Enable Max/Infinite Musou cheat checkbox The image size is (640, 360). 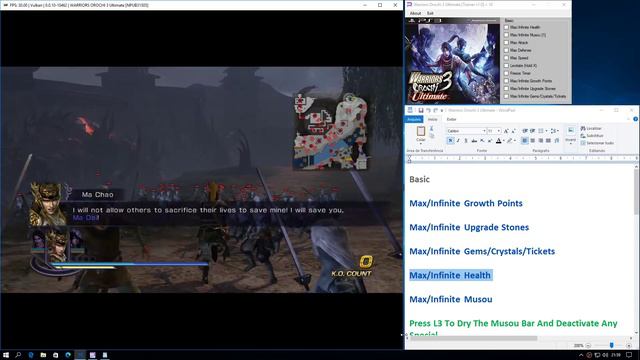pyautogui.click(x=507, y=35)
